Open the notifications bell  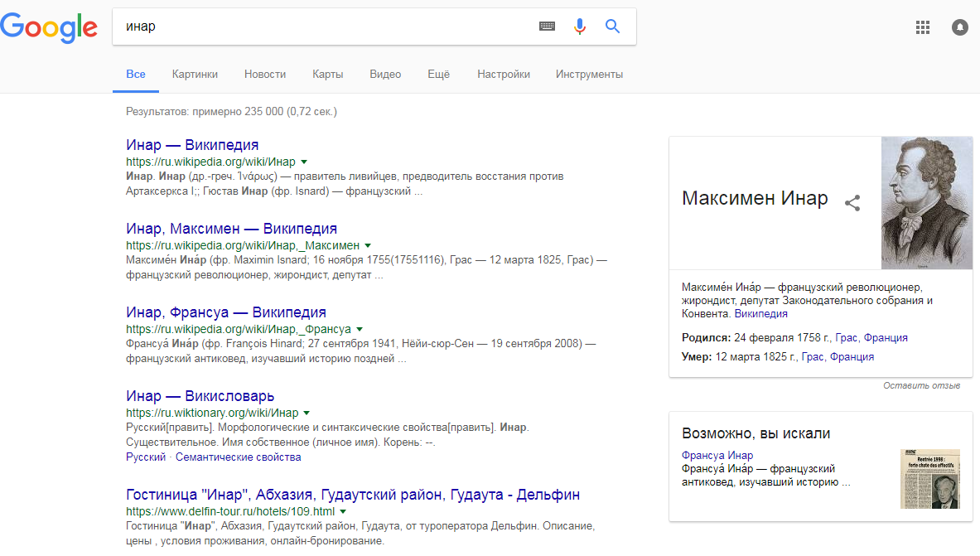point(960,27)
